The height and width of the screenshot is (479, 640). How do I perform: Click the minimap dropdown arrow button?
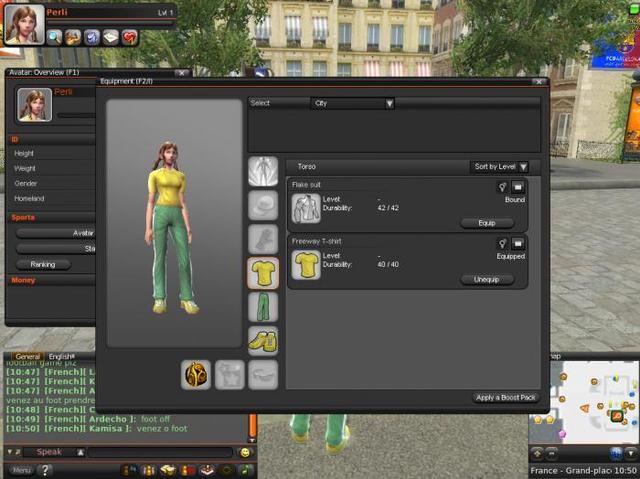tap(631, 453)
